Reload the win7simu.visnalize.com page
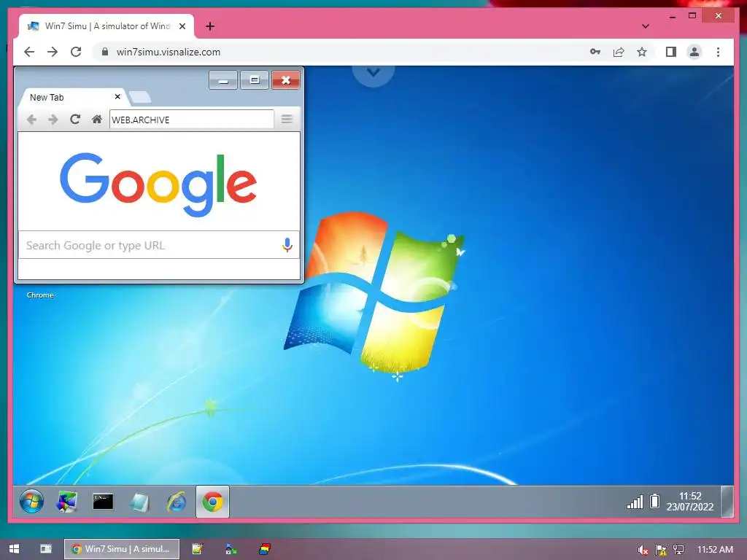 pyautogui.click(x=76, y=52)
